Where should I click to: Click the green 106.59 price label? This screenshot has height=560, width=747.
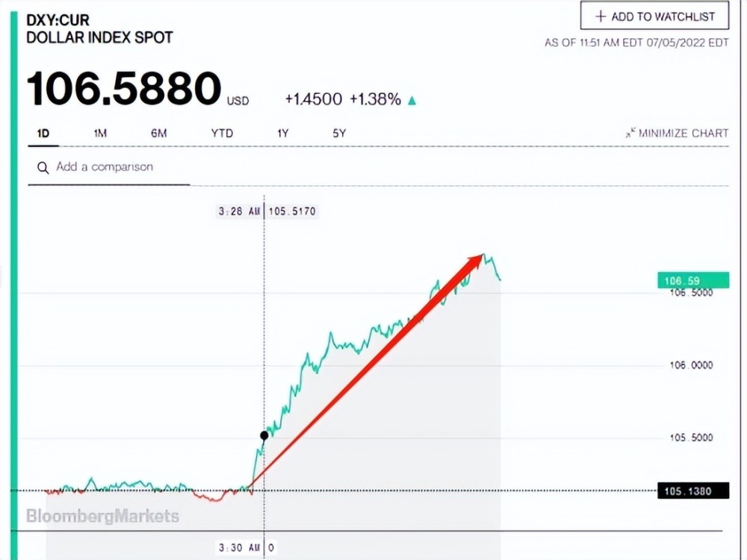693,280
